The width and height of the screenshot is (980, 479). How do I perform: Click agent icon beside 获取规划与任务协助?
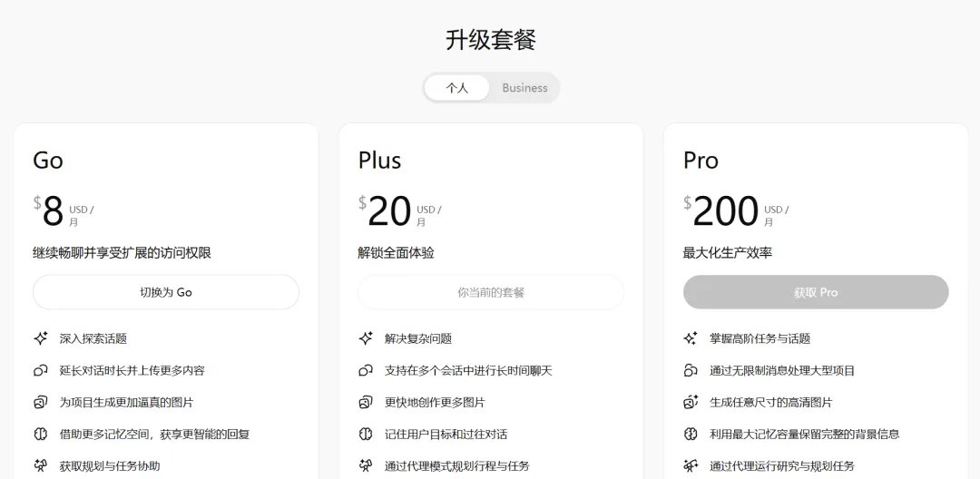pos(41,466)
